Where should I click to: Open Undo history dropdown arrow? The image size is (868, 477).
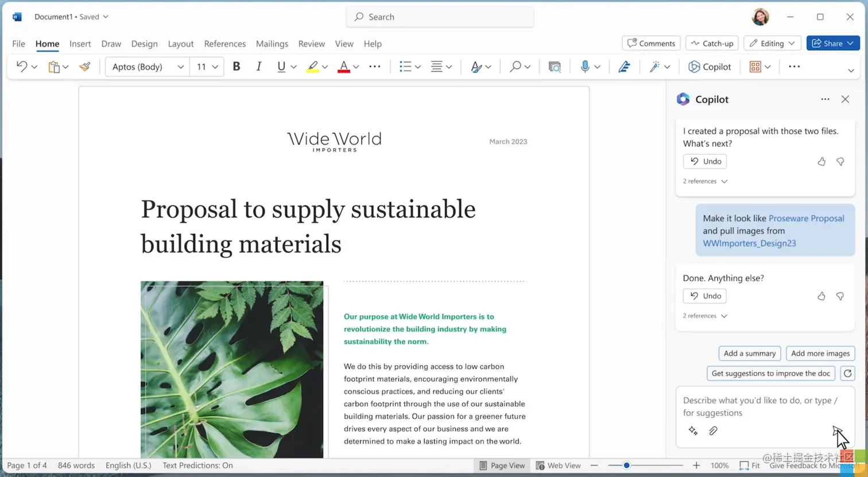pyautogui.click(x=34, y=67)
